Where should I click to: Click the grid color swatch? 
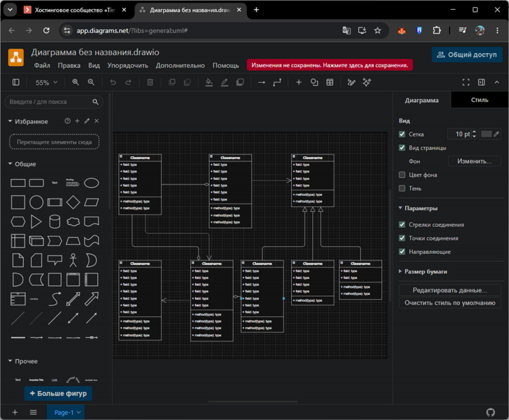click(x=486, y=134)
